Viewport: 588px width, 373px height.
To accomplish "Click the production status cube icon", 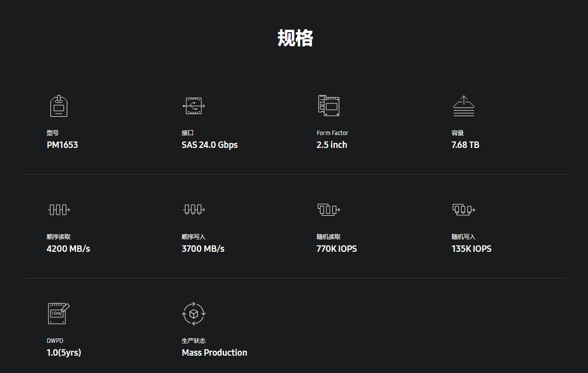I will tap(194, 313).
